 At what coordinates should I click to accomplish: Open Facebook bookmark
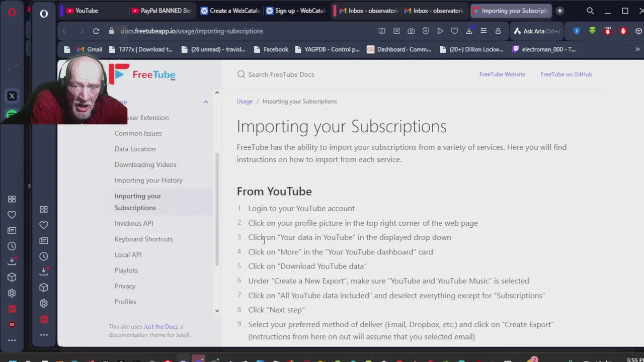(271, 49)
